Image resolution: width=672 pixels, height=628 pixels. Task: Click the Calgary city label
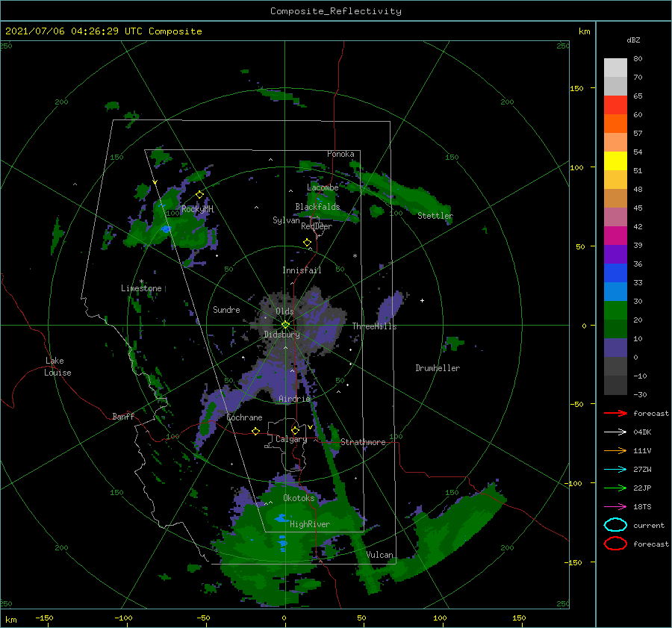click(291, 439)
